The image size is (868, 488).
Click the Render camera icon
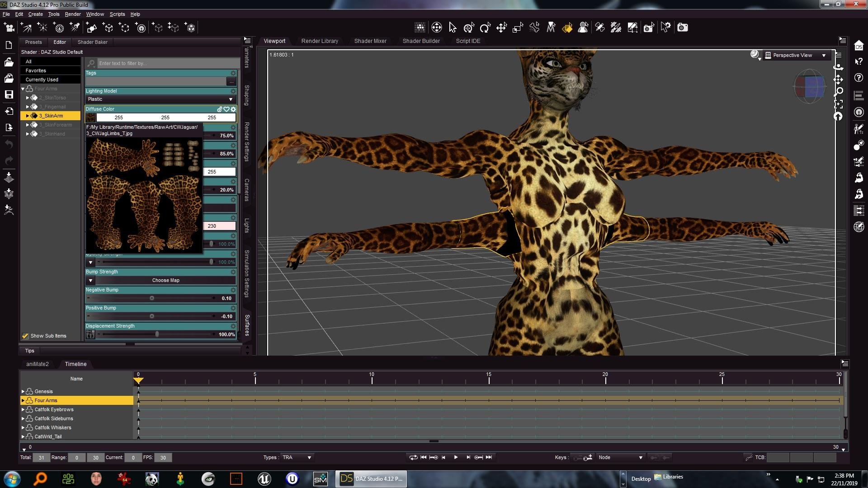pos(682,28)
